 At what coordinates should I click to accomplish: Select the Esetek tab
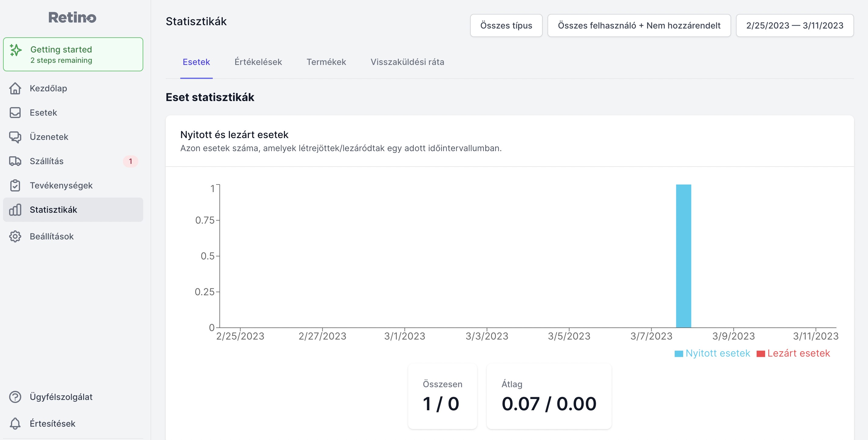point(196,62)
